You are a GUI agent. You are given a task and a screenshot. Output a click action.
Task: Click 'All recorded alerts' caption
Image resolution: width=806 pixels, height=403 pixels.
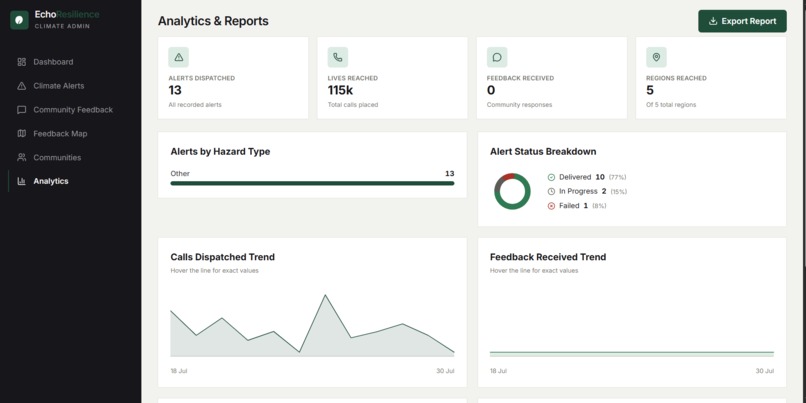point(195,105)
